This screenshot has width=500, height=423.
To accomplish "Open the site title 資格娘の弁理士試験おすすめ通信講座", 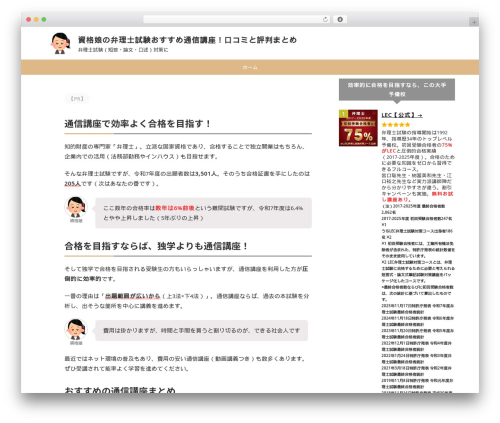I will tap(187, 40).
